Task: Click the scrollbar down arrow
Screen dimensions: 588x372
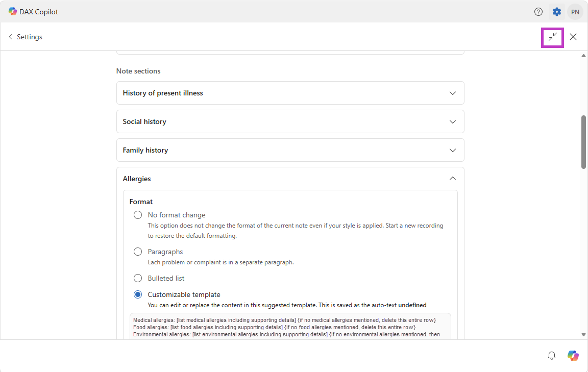Action: (583, 335)
